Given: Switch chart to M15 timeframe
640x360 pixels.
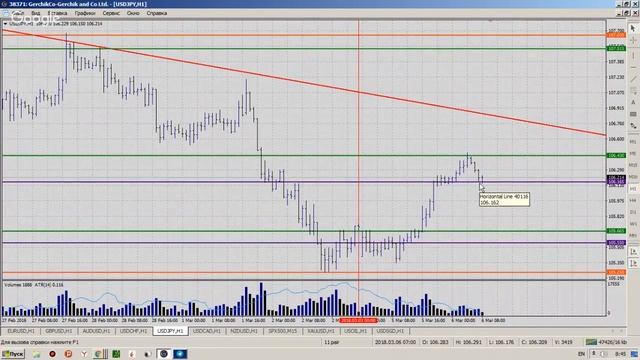Looking at the screenshot, I should [x=633, y=165].
